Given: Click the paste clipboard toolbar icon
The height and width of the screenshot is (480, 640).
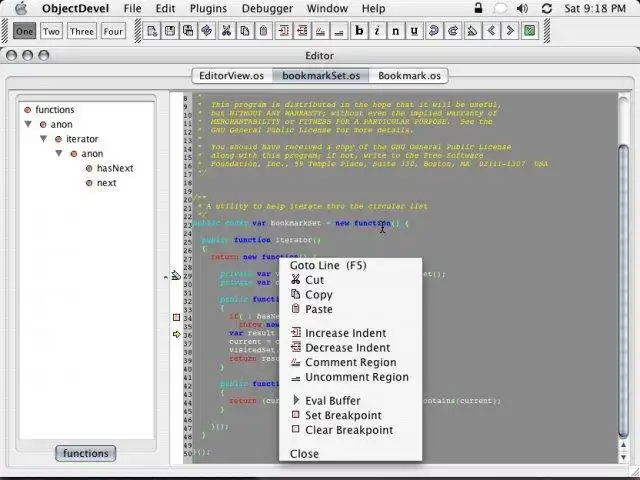Looking at the screenshot, I should pyautogui.click(x=263, y=31).
